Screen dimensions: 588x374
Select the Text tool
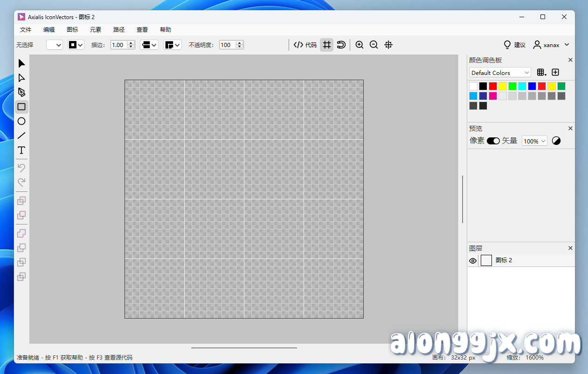pos(21,150)
